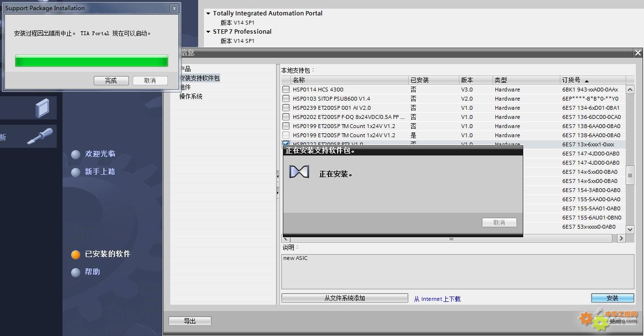
Task: Click the installed (是) HSP0199 TM Count checkbox
Action: [286, 135]
